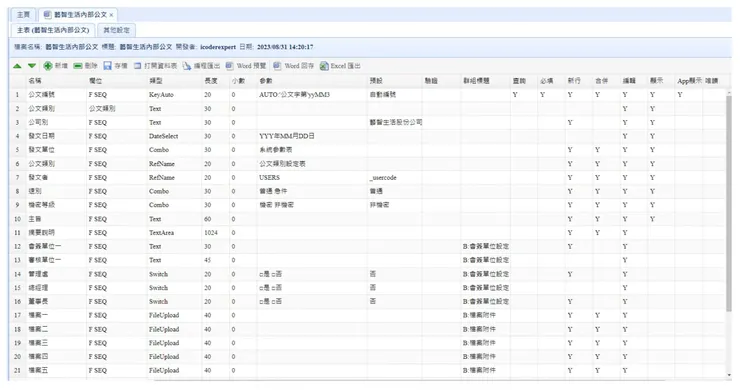Click the 名稱 column header
740x390 pixels.
click(56, 81)
